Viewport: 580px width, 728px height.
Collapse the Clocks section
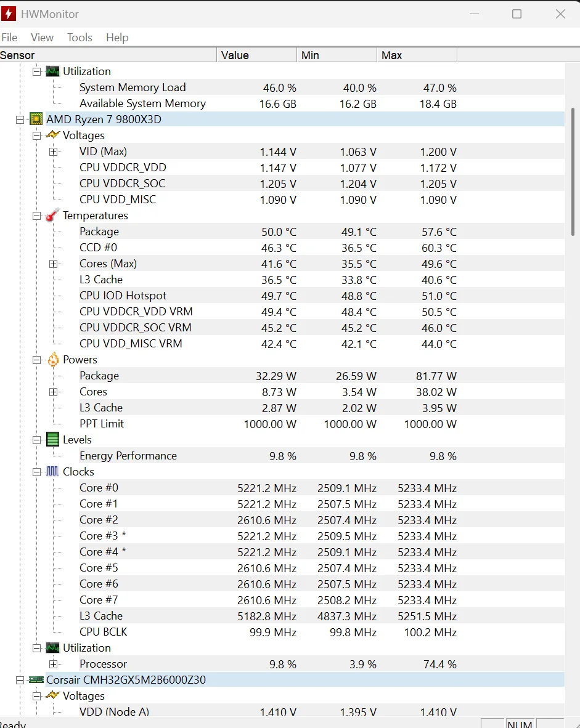[36, 472]
